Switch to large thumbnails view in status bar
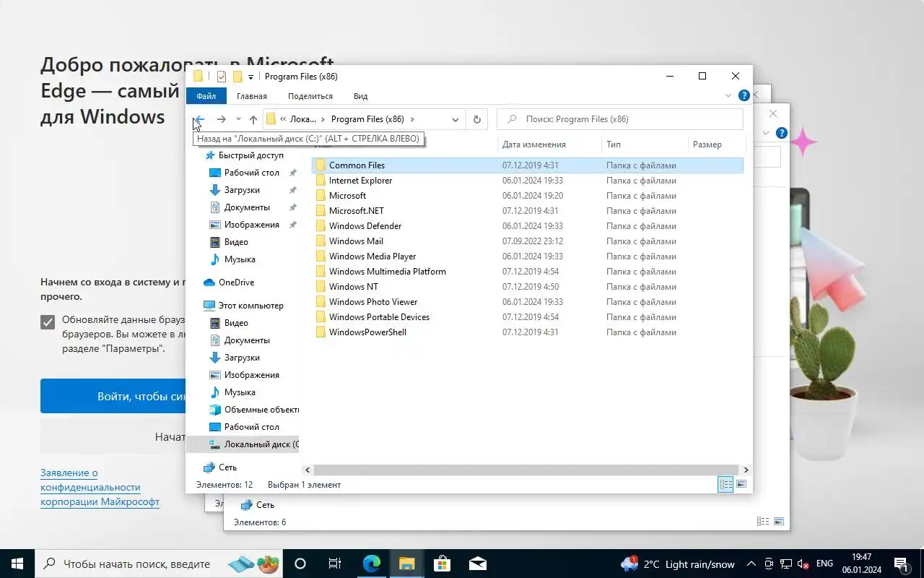The image size is (924, 578). point(741,485)
